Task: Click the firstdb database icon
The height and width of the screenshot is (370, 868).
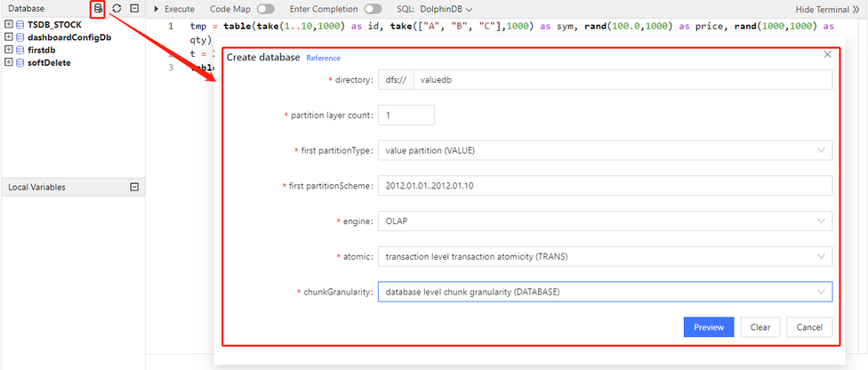Action: [x=20, y=50]
